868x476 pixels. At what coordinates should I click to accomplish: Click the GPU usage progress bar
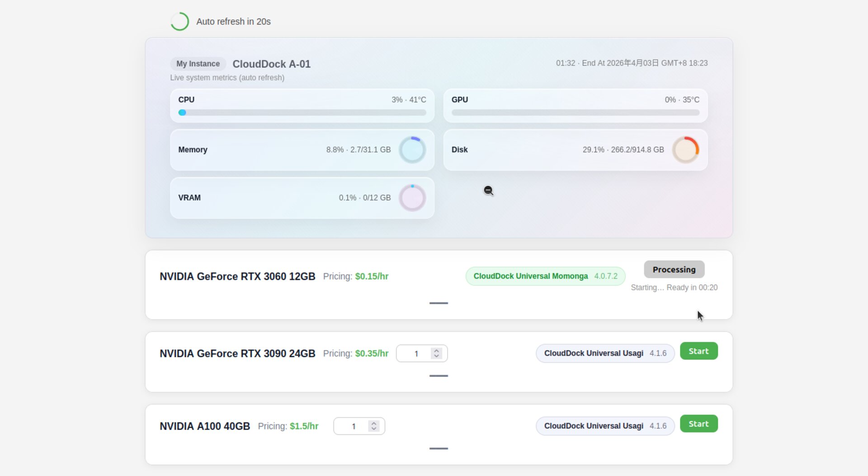[x=575, y=112]
